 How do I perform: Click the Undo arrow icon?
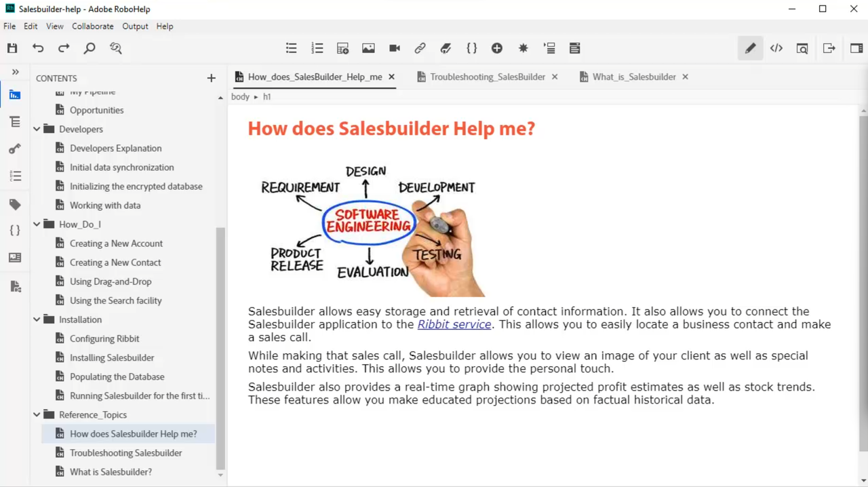[38, 48]
